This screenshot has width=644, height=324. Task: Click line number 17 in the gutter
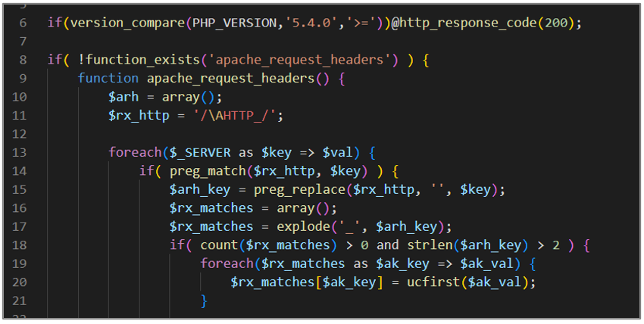(19, 226)
